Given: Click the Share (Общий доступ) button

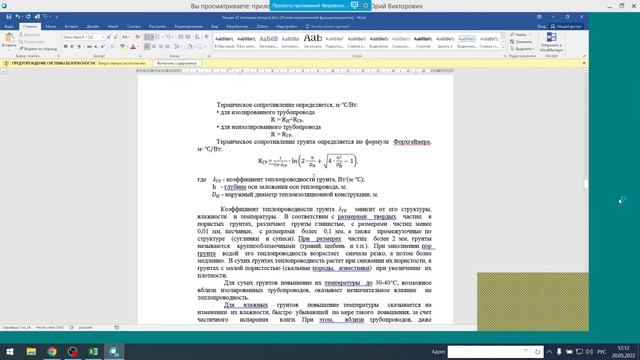Looking at the screenshot, I should point(566,27).
